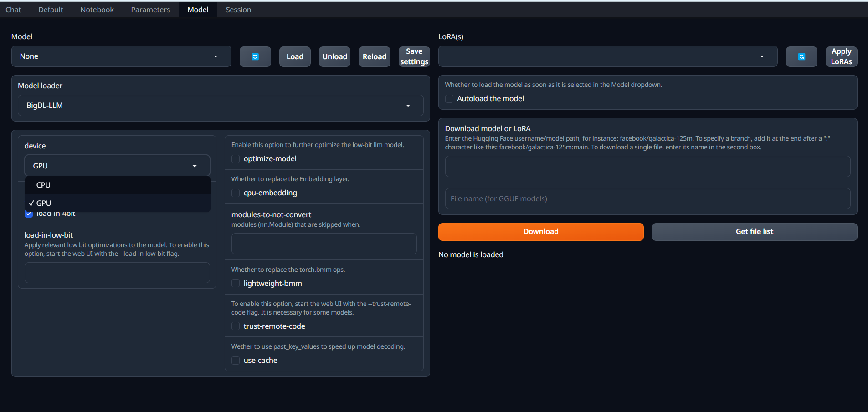This screenshot has height=412, width=868.
Task: Go to the Chat tab
Action: (x=13, y=10)
